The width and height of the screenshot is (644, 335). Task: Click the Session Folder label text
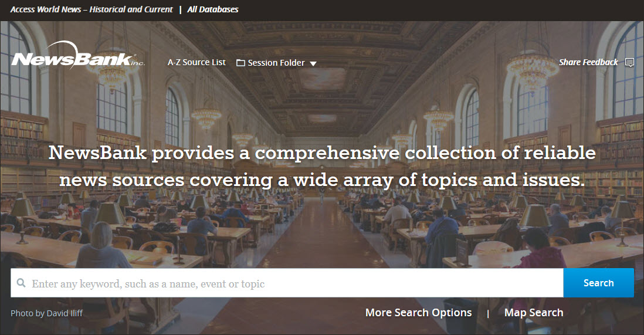point(276,63)
